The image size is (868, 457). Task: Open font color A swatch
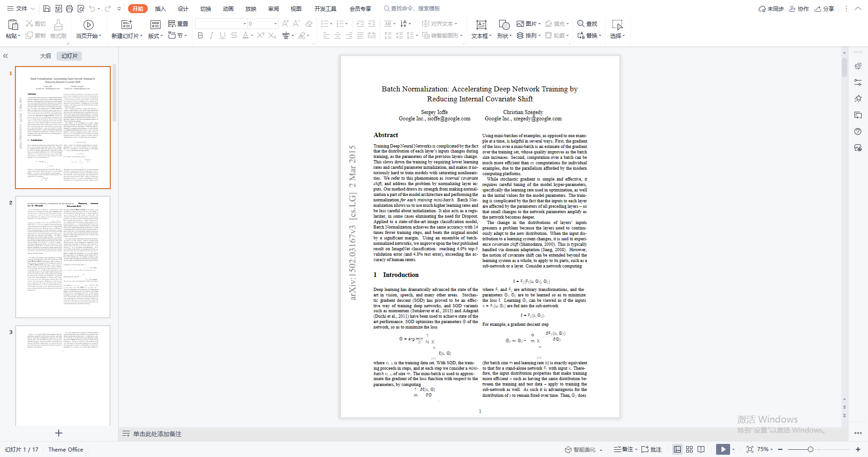(x=245, y=35)
